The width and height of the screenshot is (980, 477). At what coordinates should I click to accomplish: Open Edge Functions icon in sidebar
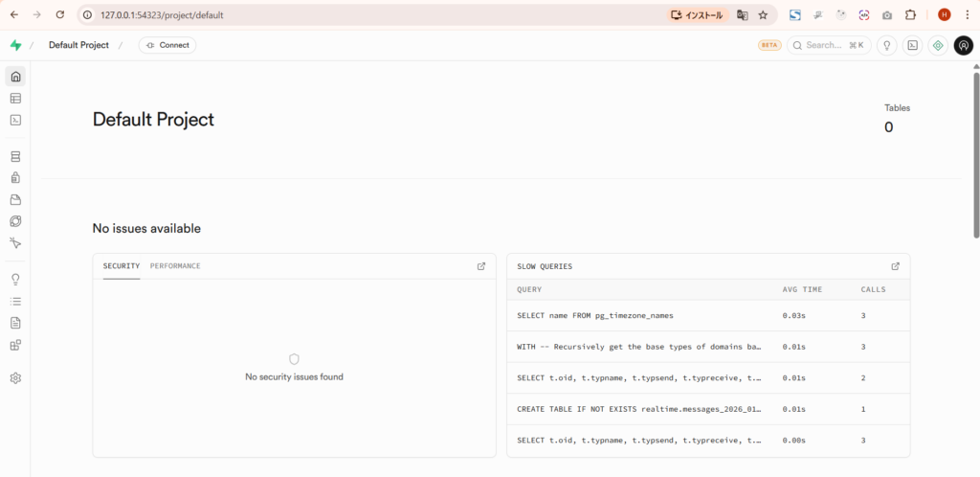tap(15, 221)
